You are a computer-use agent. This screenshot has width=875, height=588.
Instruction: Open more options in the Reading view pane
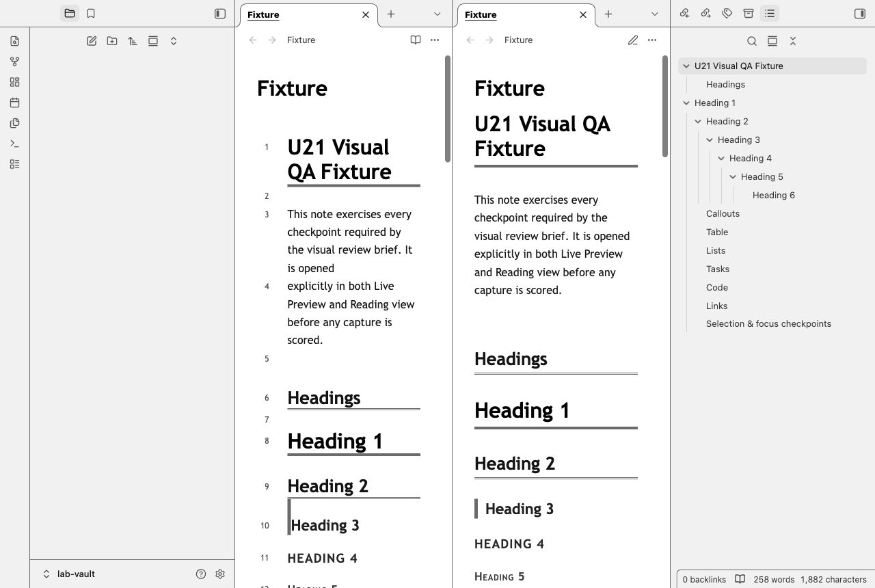(652, 40)
